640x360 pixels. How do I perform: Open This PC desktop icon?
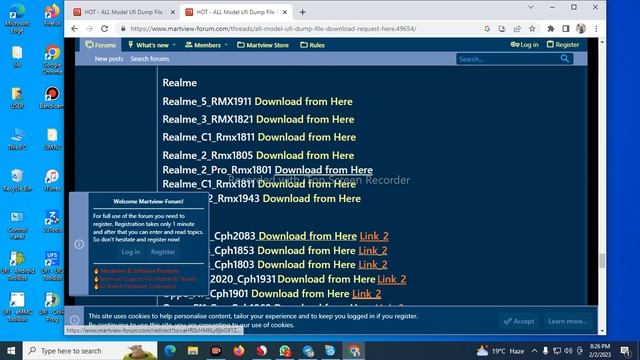(17, 139)
